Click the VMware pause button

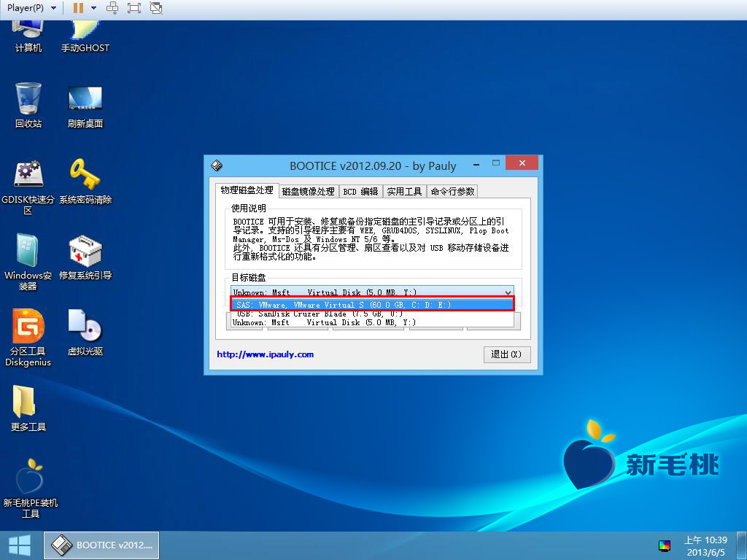78,8
